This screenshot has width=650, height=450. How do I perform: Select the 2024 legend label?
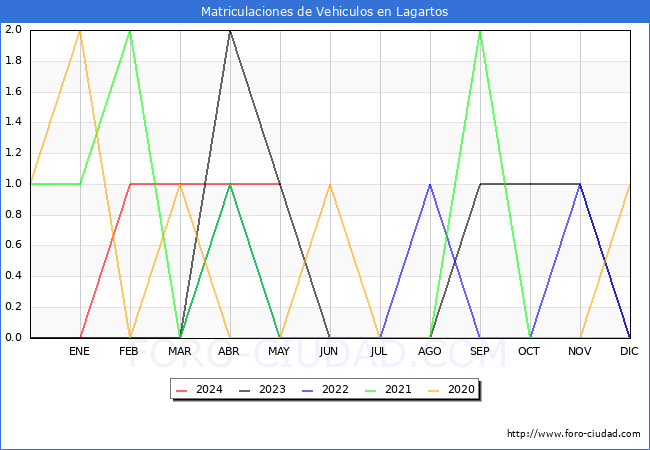tap(209, 390)
